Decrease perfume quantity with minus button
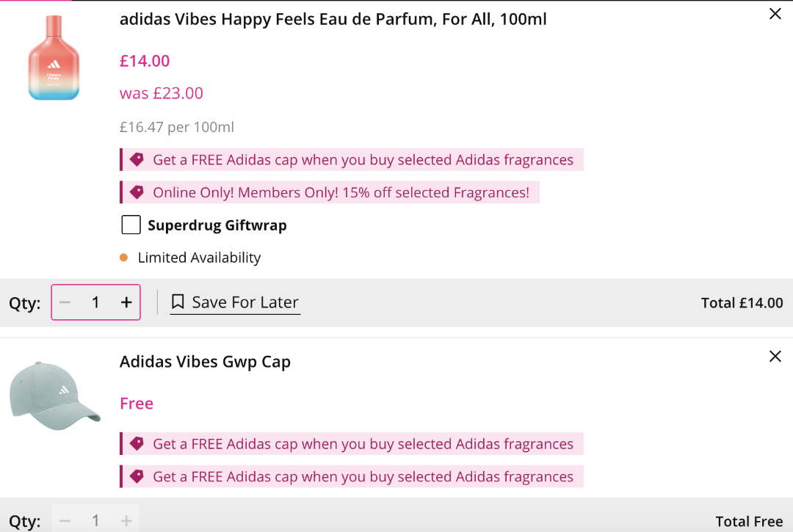 click(x=65, y=302)
